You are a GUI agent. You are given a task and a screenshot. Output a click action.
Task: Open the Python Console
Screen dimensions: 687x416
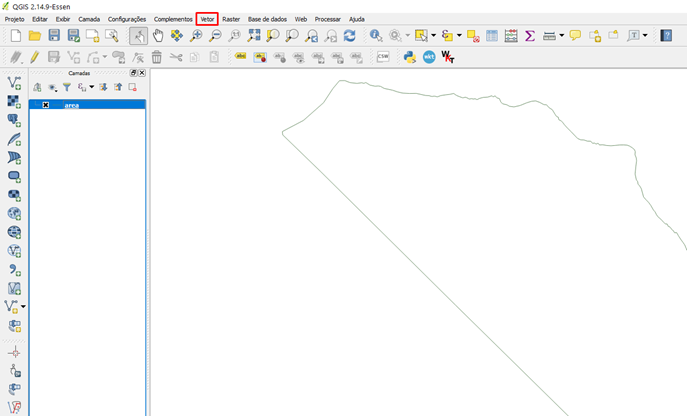click(x=410, y=57)
